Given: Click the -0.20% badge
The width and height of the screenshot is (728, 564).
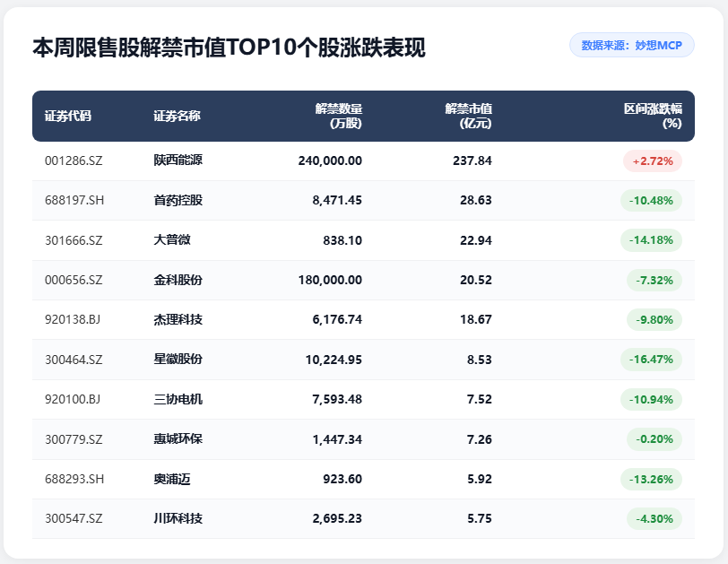Looking at the screenshot, I should [x=654, y=439].
